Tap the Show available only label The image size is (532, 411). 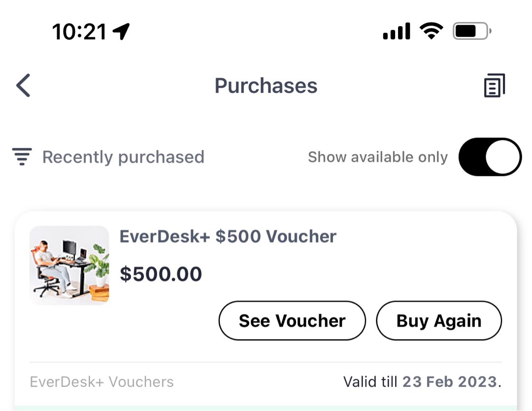377,157
